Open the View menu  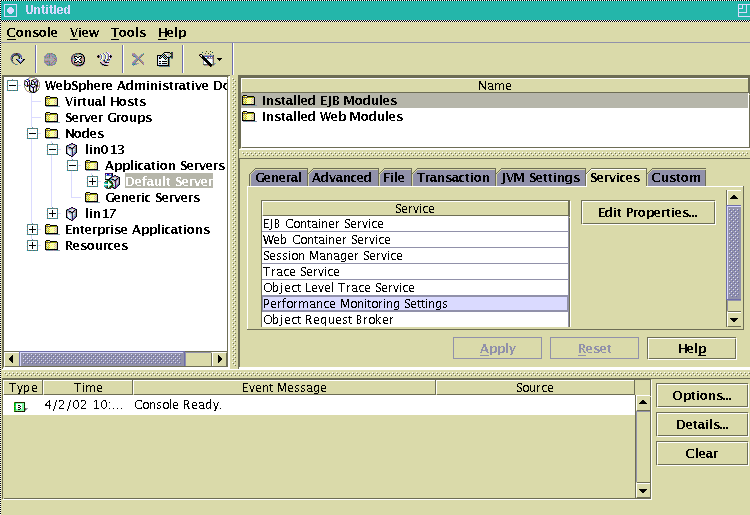[x=84, y=33]
